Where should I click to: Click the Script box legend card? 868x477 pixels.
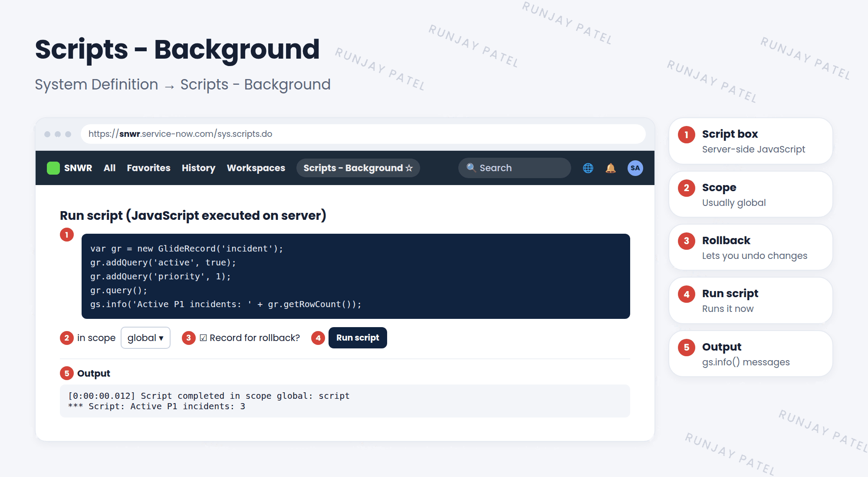coord(750,141)
